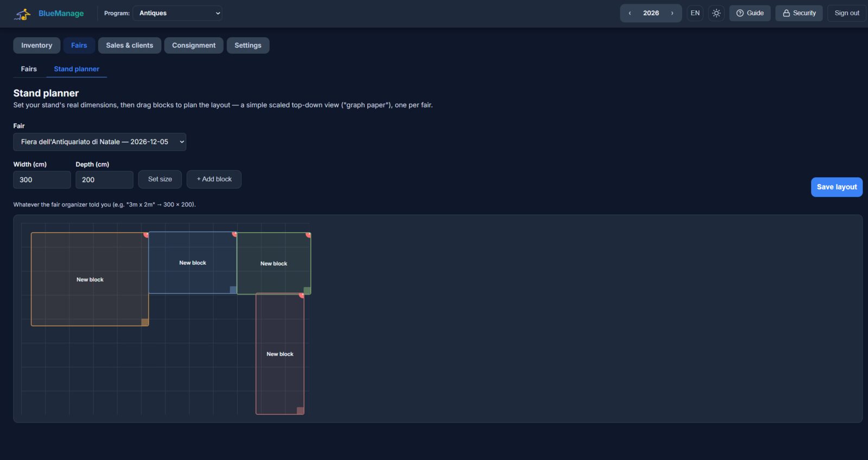This screenshot has height=460, width=868.
Task: Select the blue New block
Action: coord(193,263)
